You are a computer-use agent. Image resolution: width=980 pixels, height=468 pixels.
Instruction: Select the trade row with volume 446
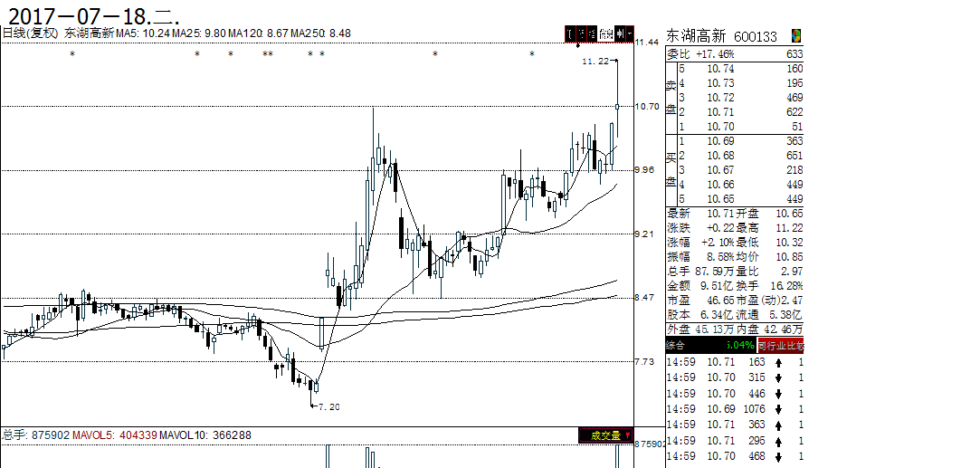tap(735, 394)
